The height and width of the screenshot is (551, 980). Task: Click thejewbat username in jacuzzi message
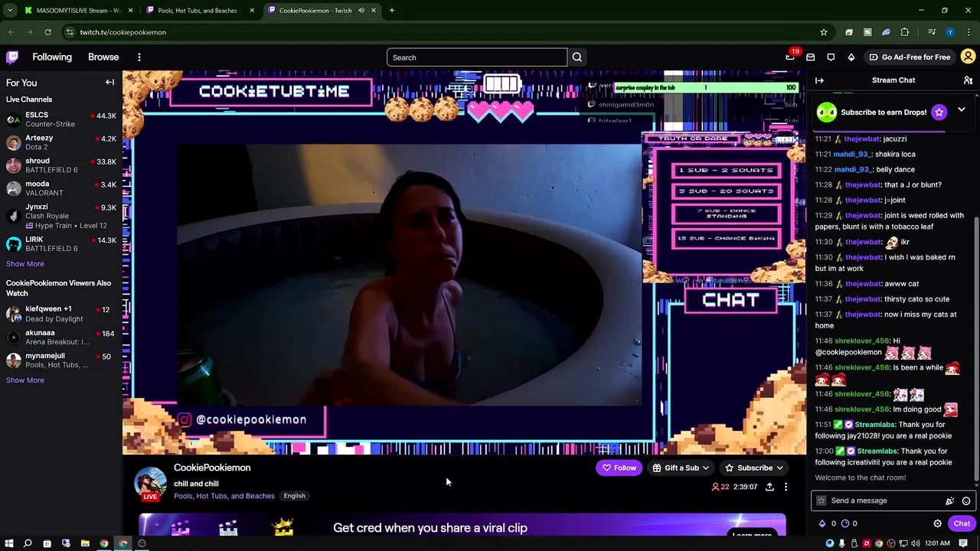(862, 139)
